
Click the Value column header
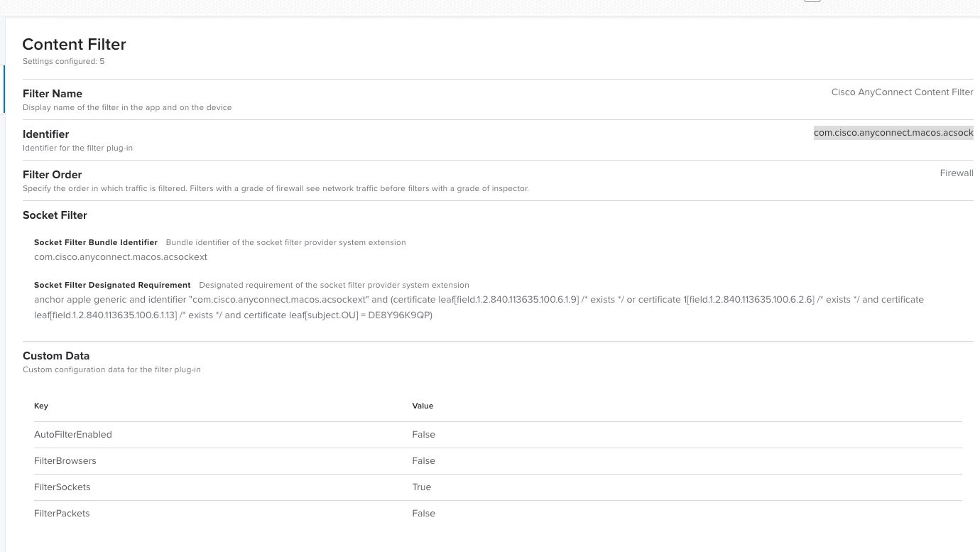[x=423, y=406]
